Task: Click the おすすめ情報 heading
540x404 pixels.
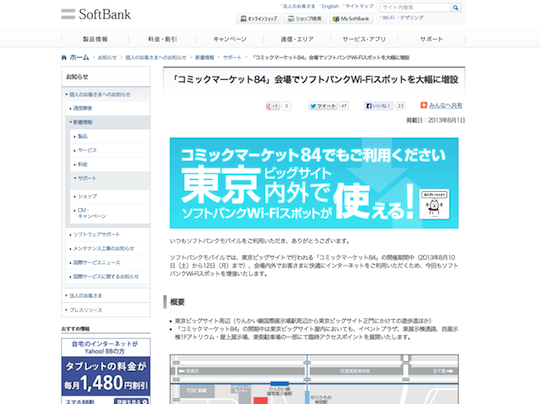Action: pyautogui.click(x=75, y=329)
